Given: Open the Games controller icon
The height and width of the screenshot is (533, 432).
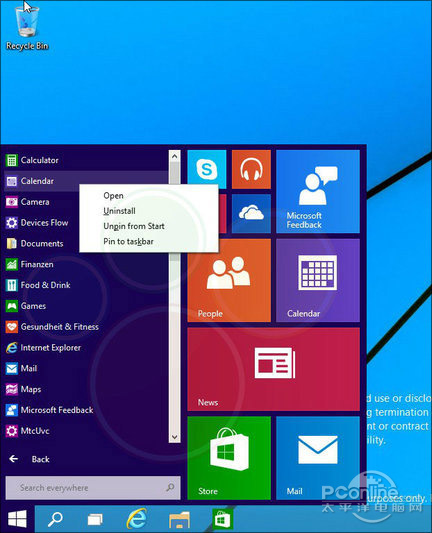Looking at the screenshot, I should tap(12, 306).
